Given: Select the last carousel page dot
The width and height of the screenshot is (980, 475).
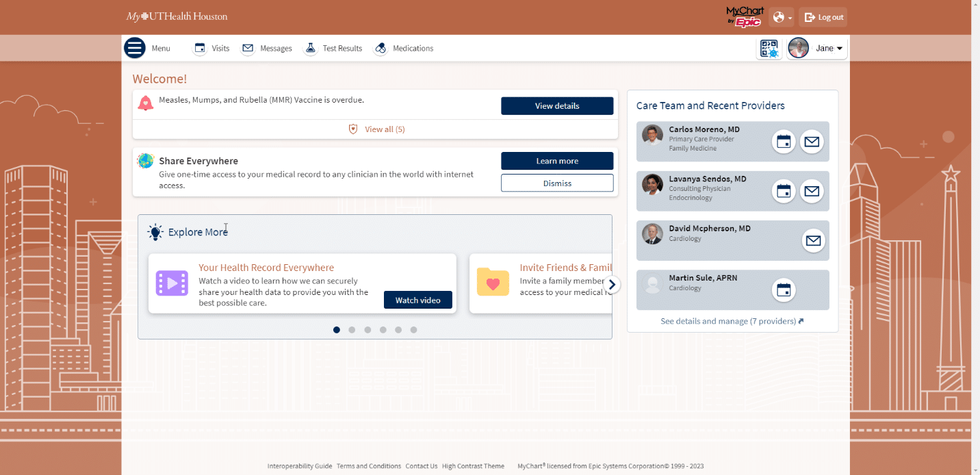Looking at the screenshot, I should tap(413, 330).
